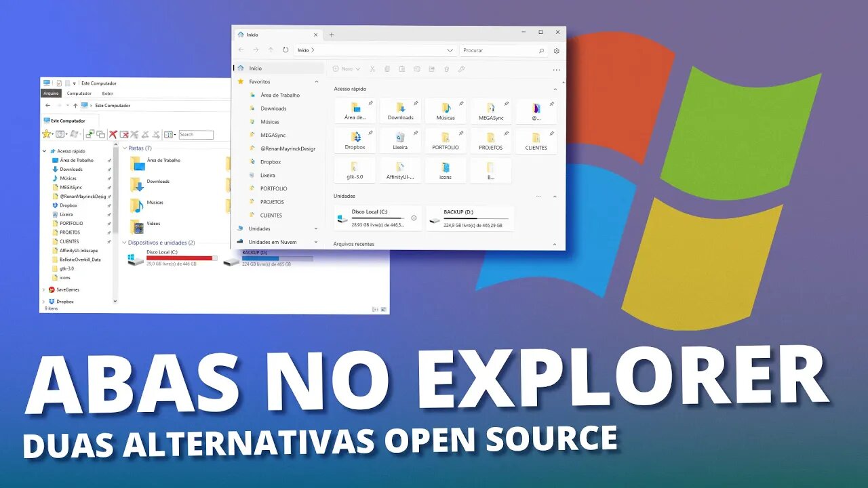Toggle the pin on the Lixeira tile
Image resolution: width=868 pixels, height=488 pixels.
[x=416, y=134]
